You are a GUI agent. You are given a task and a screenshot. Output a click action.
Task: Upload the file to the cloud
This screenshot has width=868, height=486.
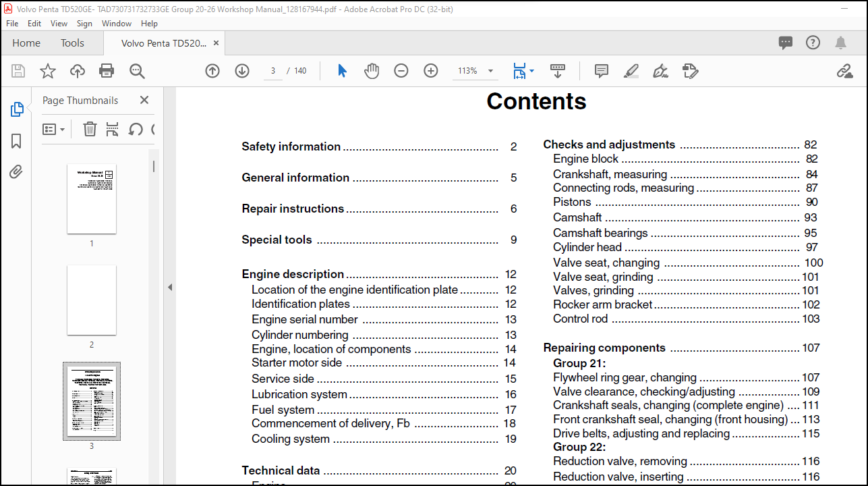78,71
